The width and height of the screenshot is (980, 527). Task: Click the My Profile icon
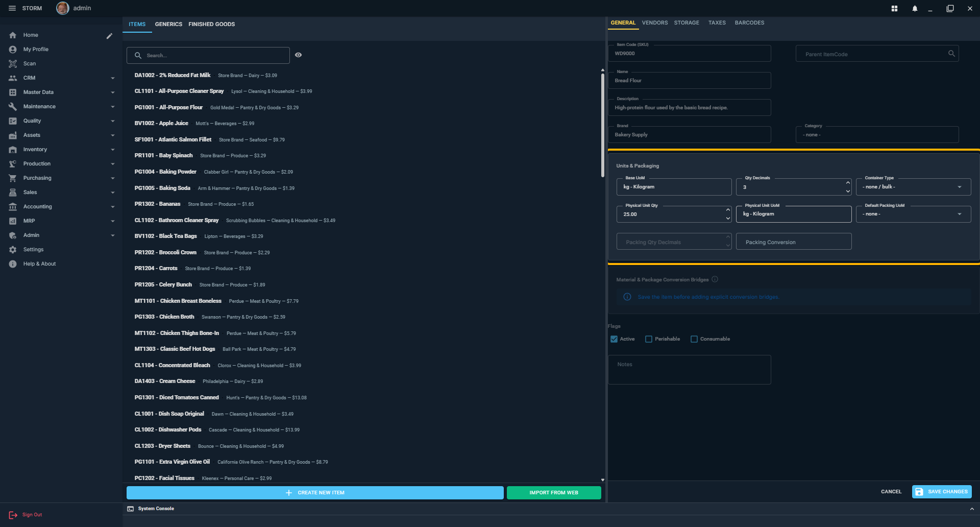[13, 50]
